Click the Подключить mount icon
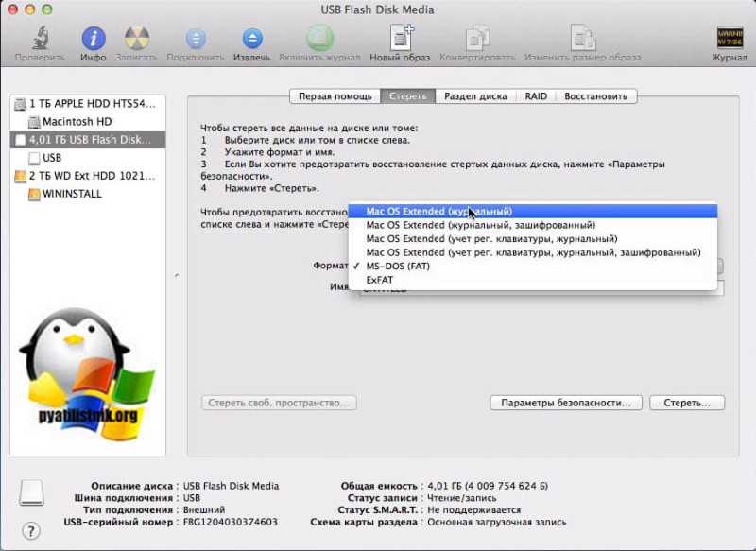Viewport: 756px width, 551px height. (196, 39)
